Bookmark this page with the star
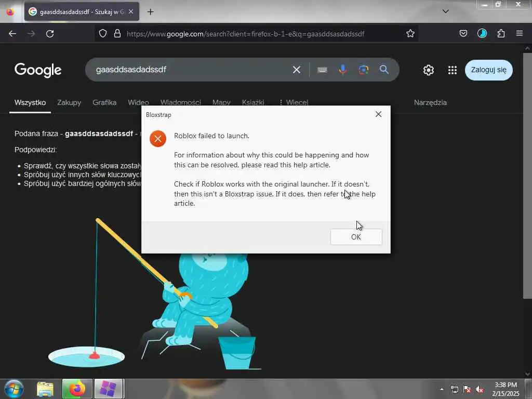The image size is (532, 399). tap(410, 33)
